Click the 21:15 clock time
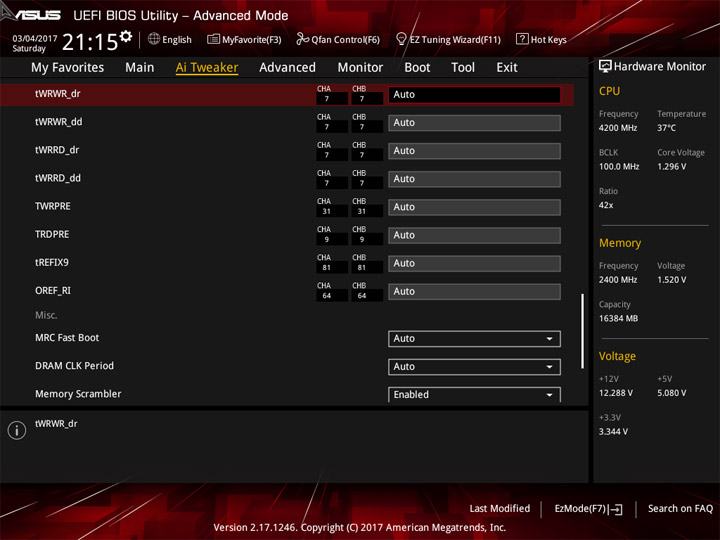 click(90, 42)
